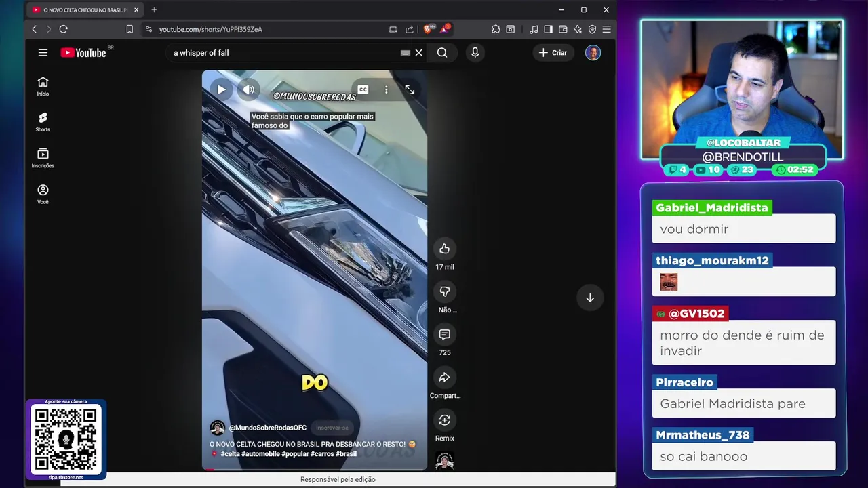The width and height of the screenshot is (868, 488).
Task: Open picture-in-picture from the address bar
Action: click(x=393, y=29)
